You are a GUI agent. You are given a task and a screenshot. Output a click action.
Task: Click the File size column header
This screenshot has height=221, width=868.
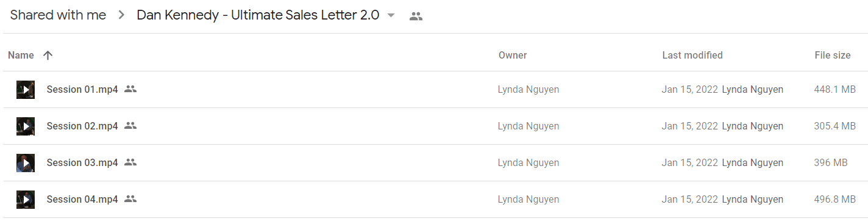832,55
